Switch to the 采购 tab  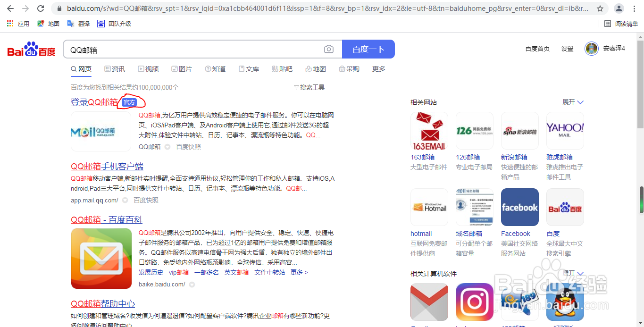[349, 69]
